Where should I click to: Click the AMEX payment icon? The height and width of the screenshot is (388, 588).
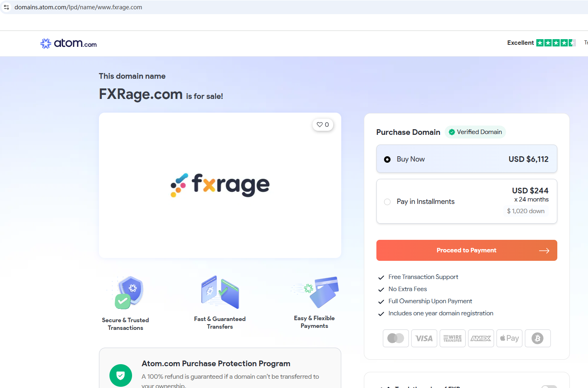pyautogui.click(x=481, y=338)
